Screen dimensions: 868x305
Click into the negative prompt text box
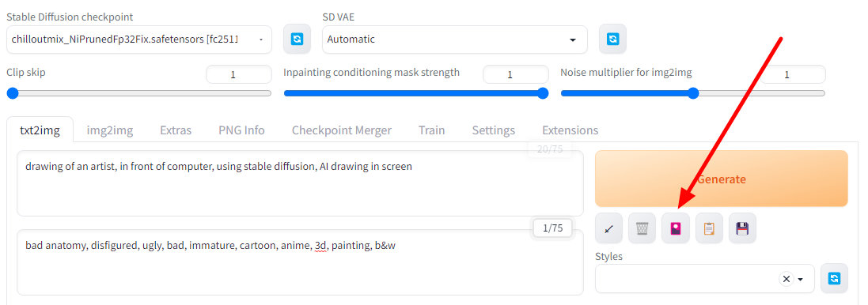coord(300,262)
